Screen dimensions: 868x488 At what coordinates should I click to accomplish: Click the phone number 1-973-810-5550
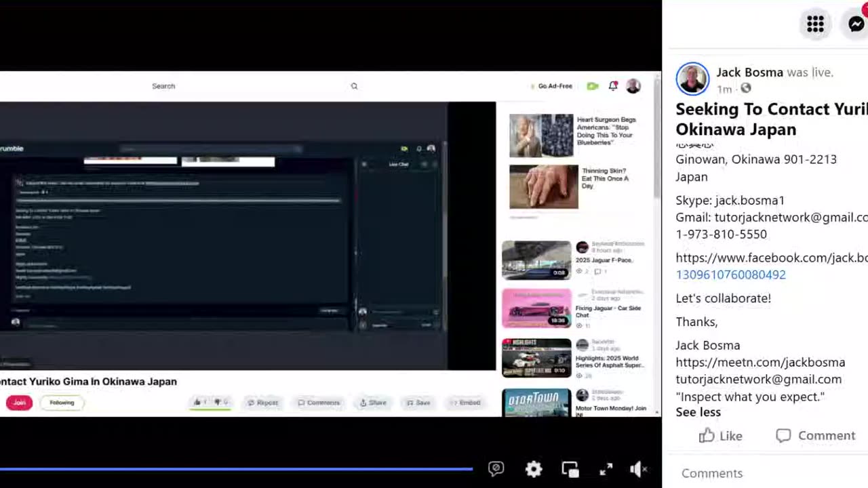point(721,235)
